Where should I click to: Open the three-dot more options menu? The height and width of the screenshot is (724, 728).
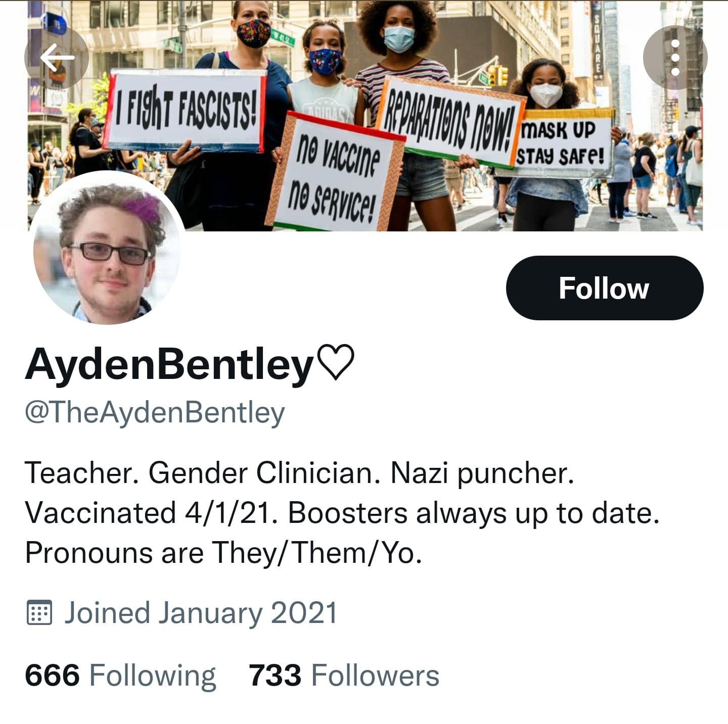click(675, 58)
